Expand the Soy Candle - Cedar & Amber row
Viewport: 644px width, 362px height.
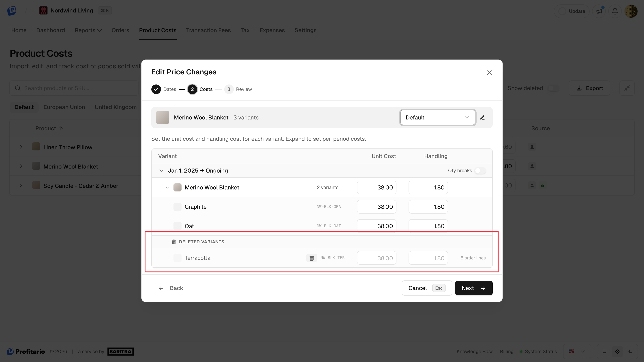tap(21, 186)
